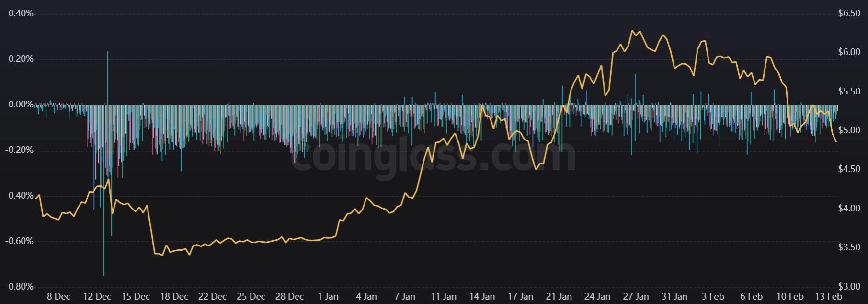
Task: Click the $6.50 price axis label
Action: coord(849,13)
